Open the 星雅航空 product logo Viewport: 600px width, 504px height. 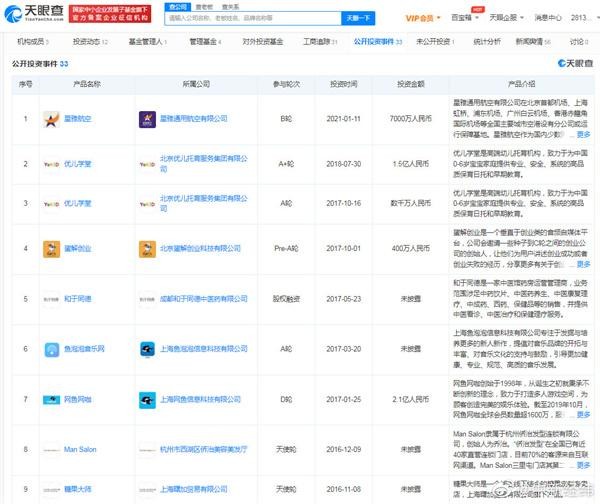52,119
